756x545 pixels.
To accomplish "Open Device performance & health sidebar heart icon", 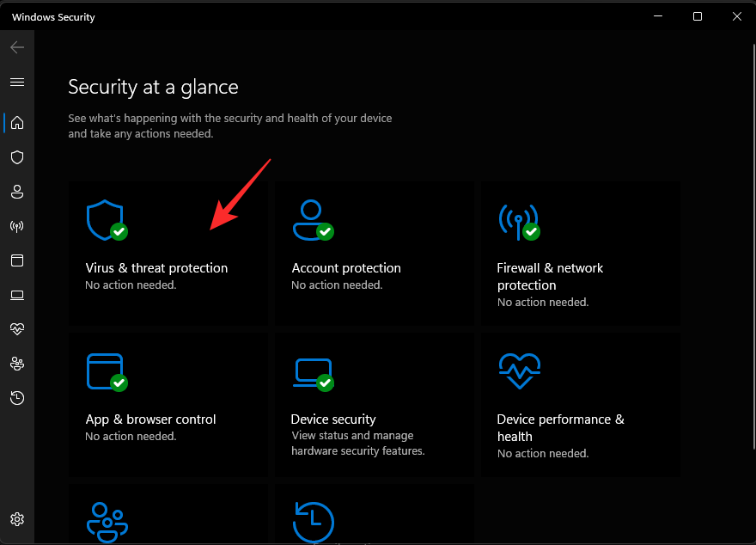I will pos(17,329).
